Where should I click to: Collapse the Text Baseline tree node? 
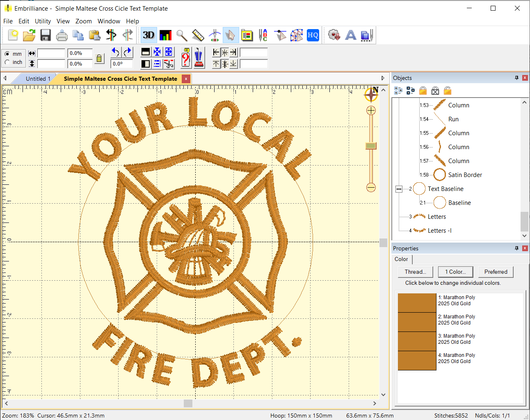(399, 189)
